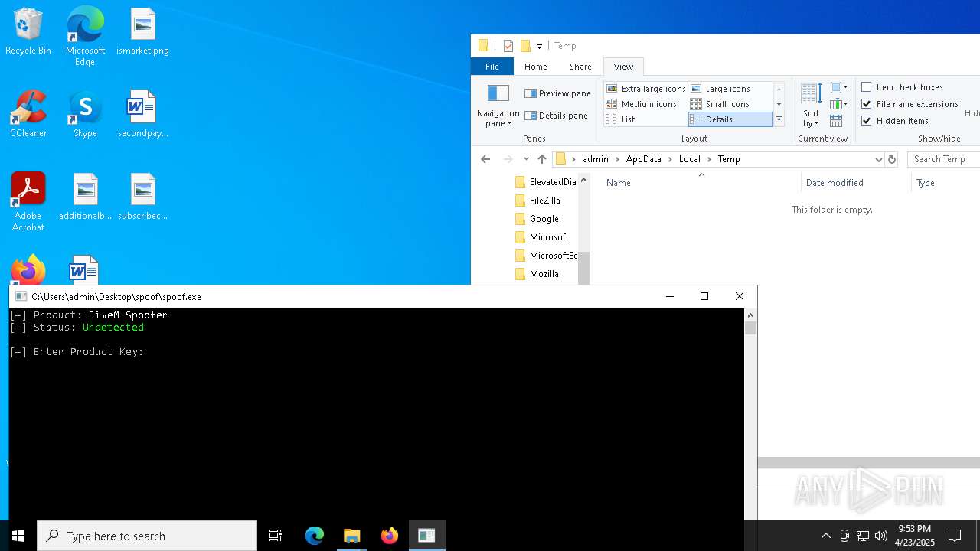Open Sort by menu
This screenshot has height=551, width=980.
pyautogui.click(x=811, y=106)
